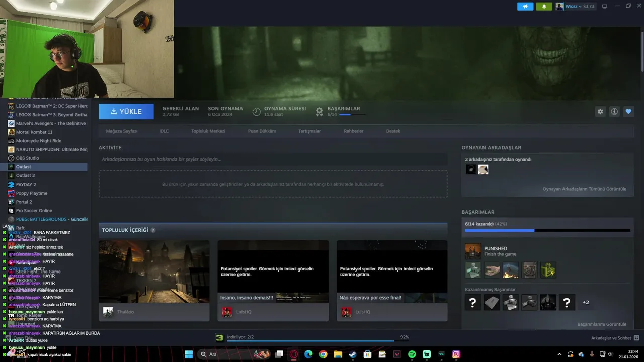Click the activity comment input field
644x362 pixels.
click(273, 159)
